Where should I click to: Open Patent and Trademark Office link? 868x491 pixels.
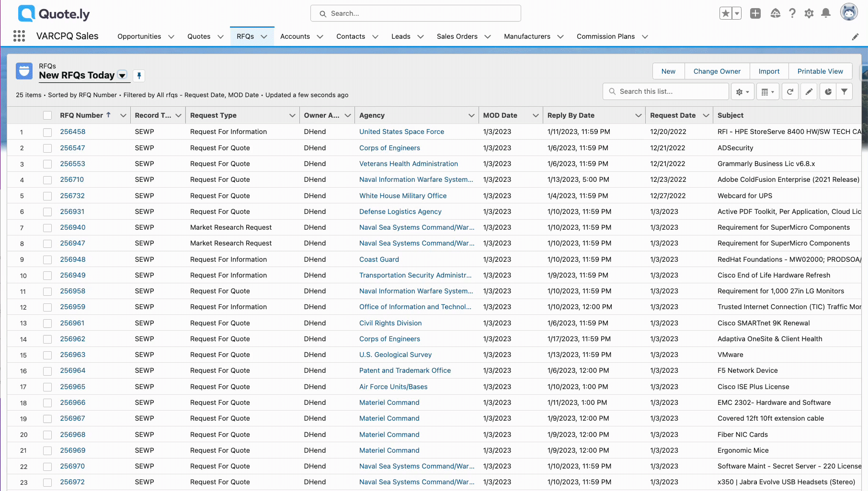(x=405, y=370)
